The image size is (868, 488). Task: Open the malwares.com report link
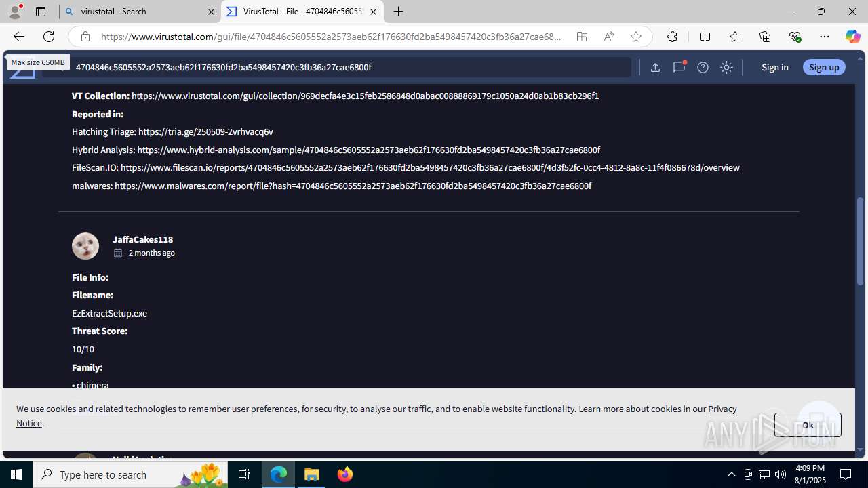pyautogui.click(x=353, y=186)
